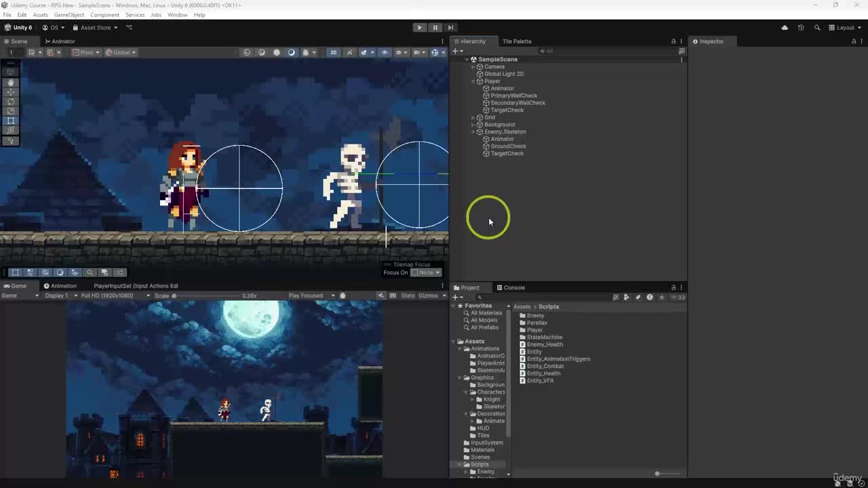Image resolution: width=868 pixels, height=488 pixels.
Task: Open the Window menu
Action: 178,15
